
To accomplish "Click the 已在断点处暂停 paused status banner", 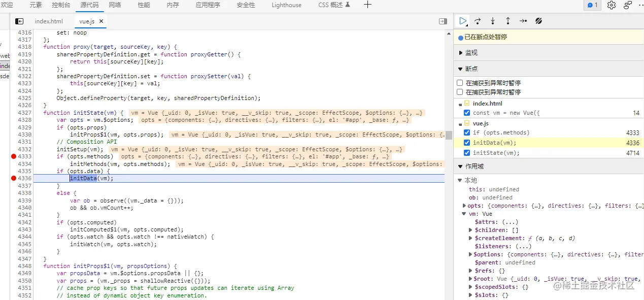I will point(549,37).
